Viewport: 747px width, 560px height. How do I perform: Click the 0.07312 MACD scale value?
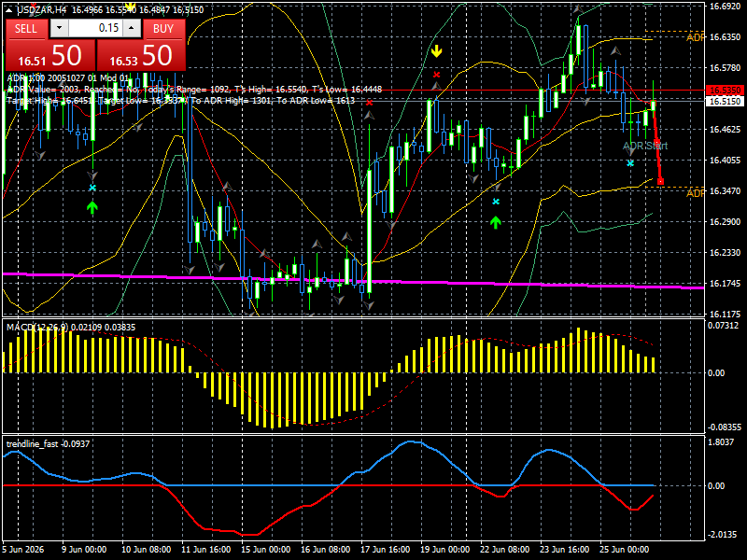pyautogui.click(x=723, y=325)
